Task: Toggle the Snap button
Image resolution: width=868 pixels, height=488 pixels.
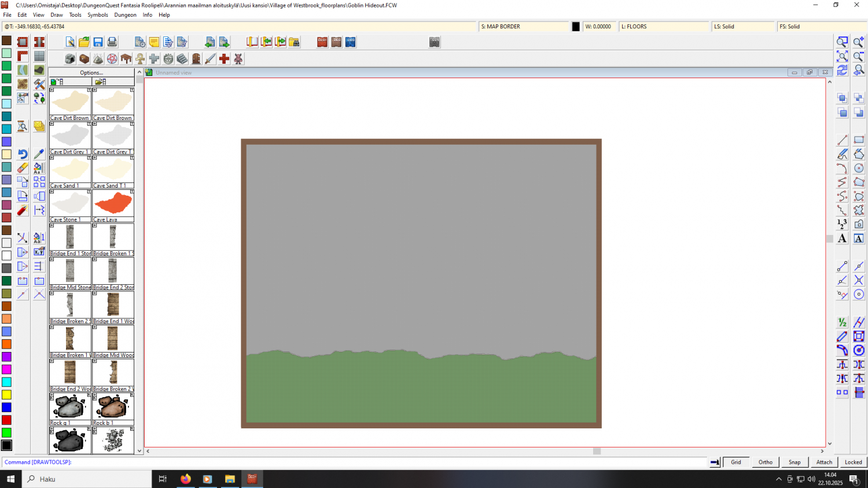Action: click(x=795, y=462)
